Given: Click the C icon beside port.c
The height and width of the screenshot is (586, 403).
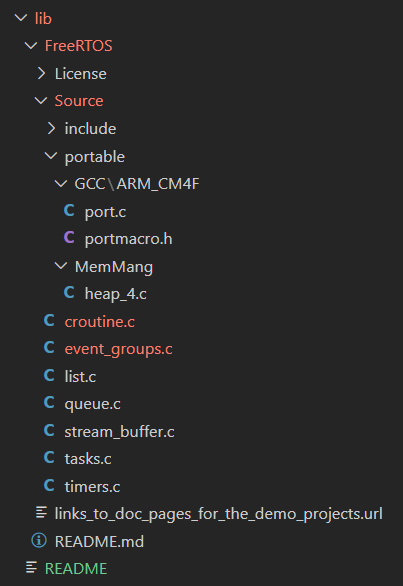Looking at the screenshot, I should click(69, 211).
